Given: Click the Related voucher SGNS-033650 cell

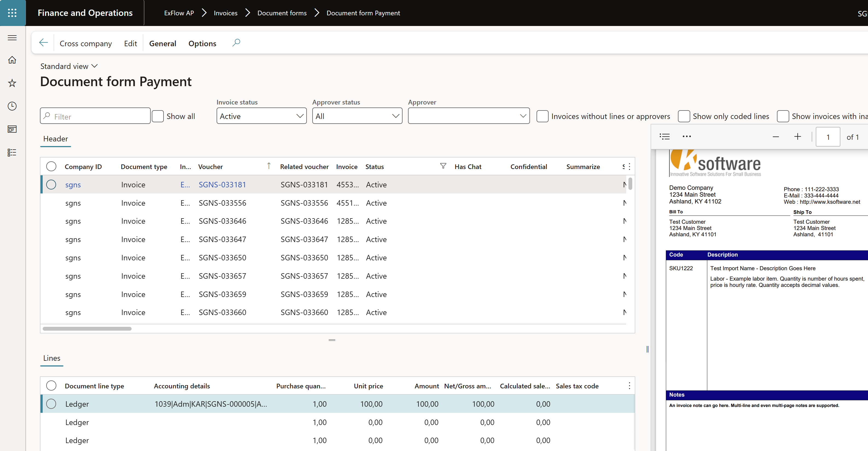Looking at the screenshot, I should [x=304, y=258].
